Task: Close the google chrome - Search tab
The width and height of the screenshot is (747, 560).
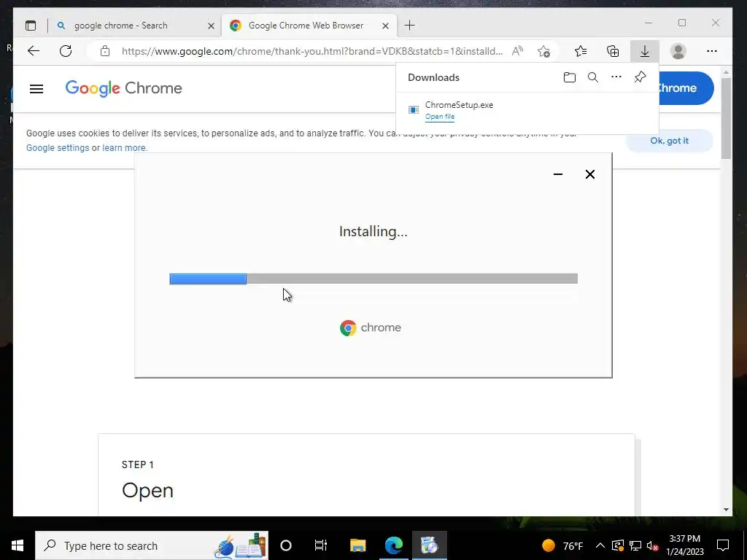Action: pyautogui.click(x=211, y=26)
